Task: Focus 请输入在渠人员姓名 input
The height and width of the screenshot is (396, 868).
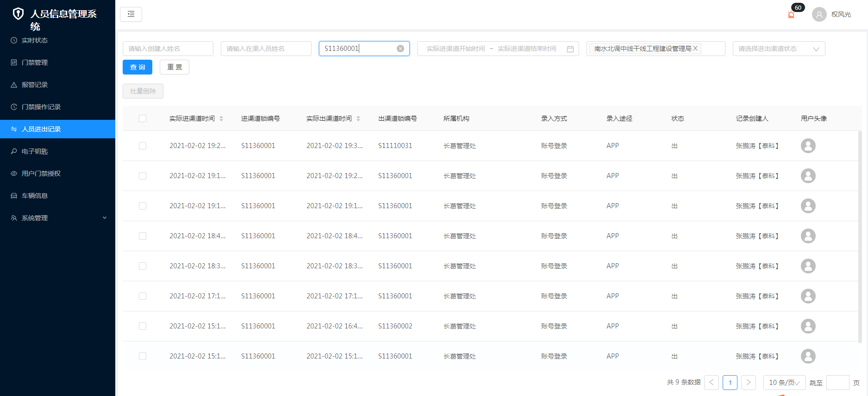Action: [x=266, y=49]
